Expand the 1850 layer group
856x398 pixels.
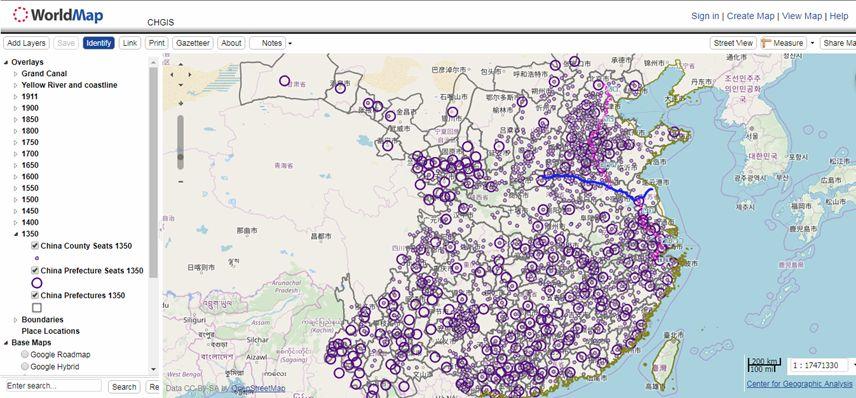tap(16, 120)
